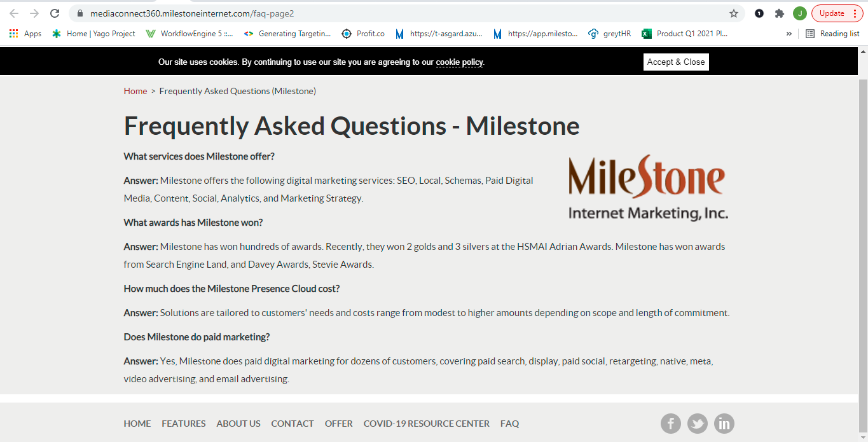The width and height of the screenshot is (868, 442).
Task: Open the CONTACT footer menu item
Action: click(293, 424)
